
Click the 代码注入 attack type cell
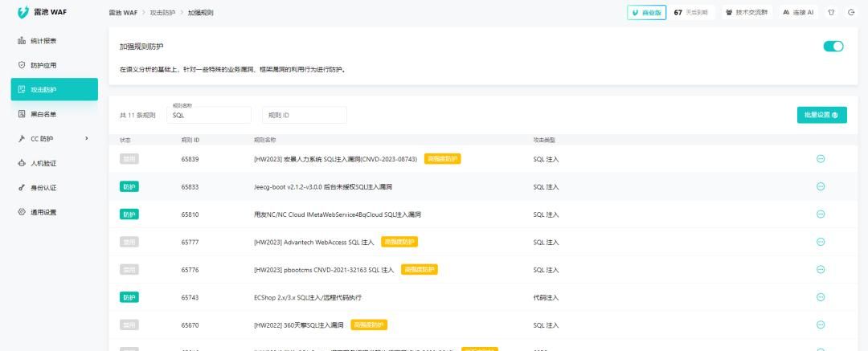pos(546,297)
